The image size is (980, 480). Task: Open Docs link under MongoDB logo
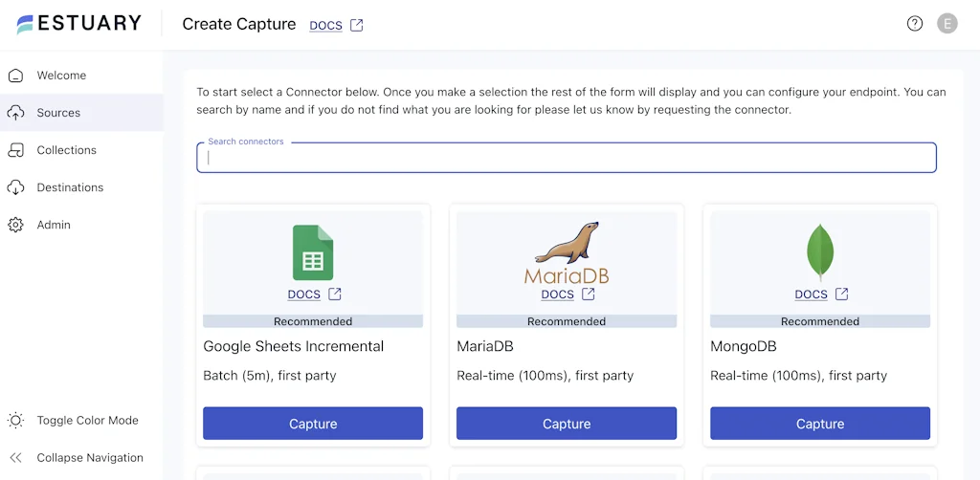coord(811,295)
